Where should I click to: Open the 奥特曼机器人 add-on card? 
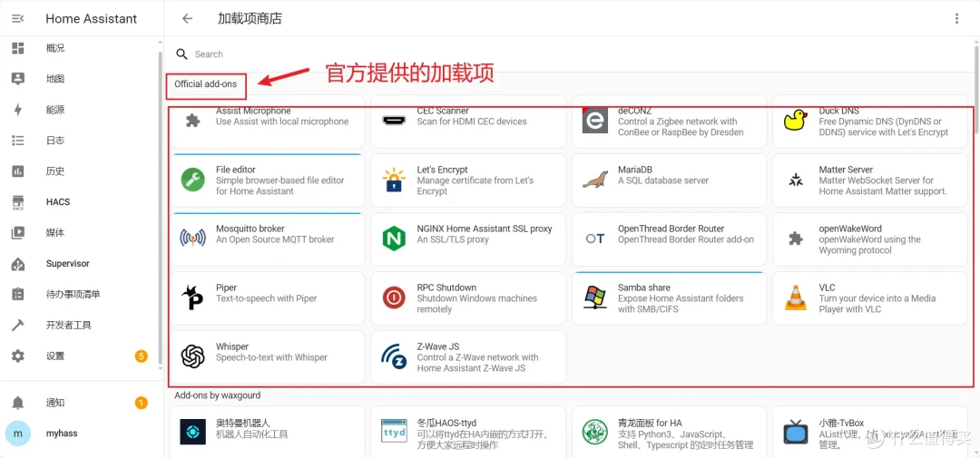268,432
